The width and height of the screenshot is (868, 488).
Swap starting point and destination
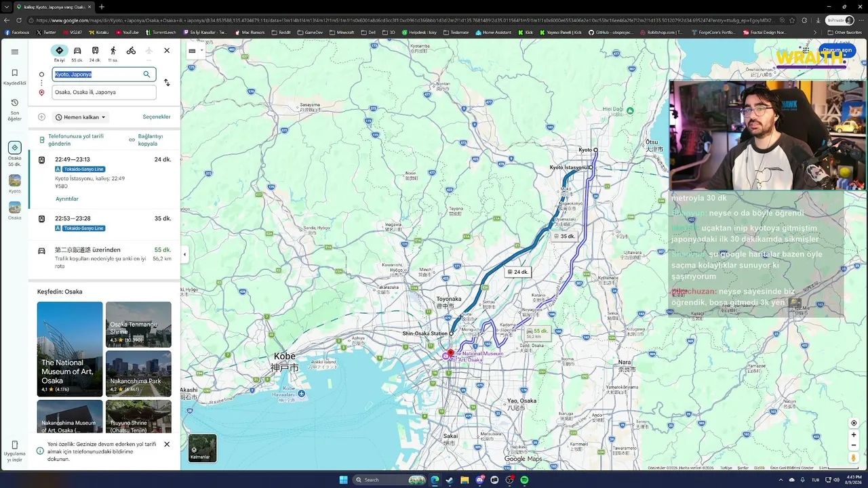pos(167,83)
